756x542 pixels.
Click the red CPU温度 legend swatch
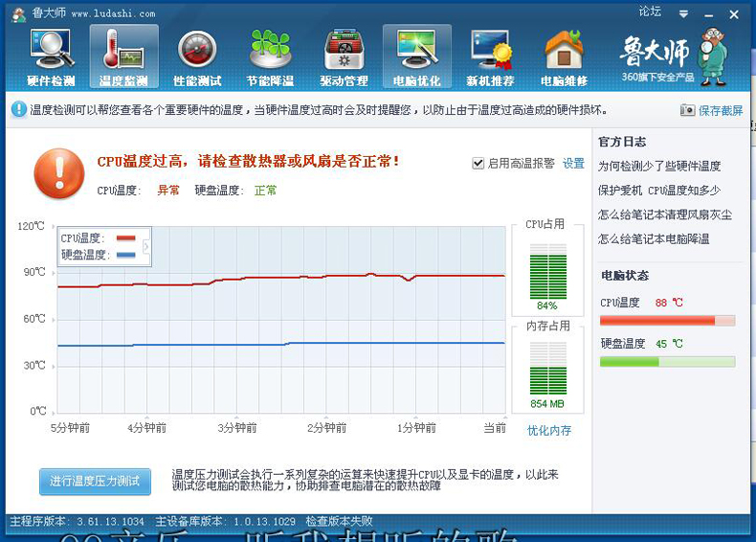click(x=125, y=237)
